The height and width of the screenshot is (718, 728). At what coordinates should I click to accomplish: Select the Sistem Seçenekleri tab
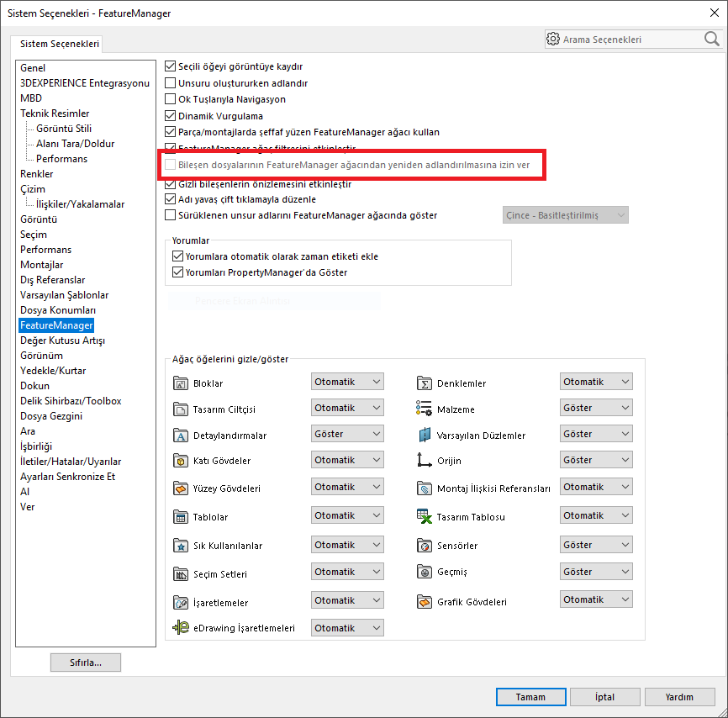click(x=61, y=44)
